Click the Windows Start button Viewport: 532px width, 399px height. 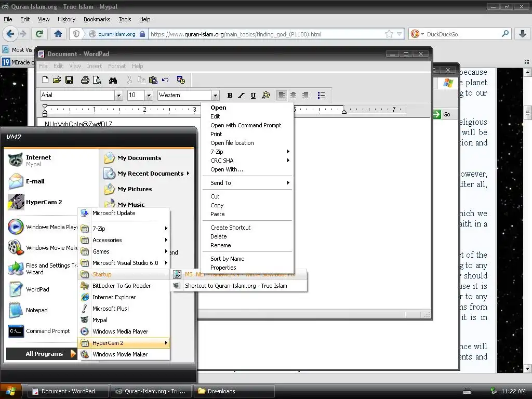coord(11,391)
